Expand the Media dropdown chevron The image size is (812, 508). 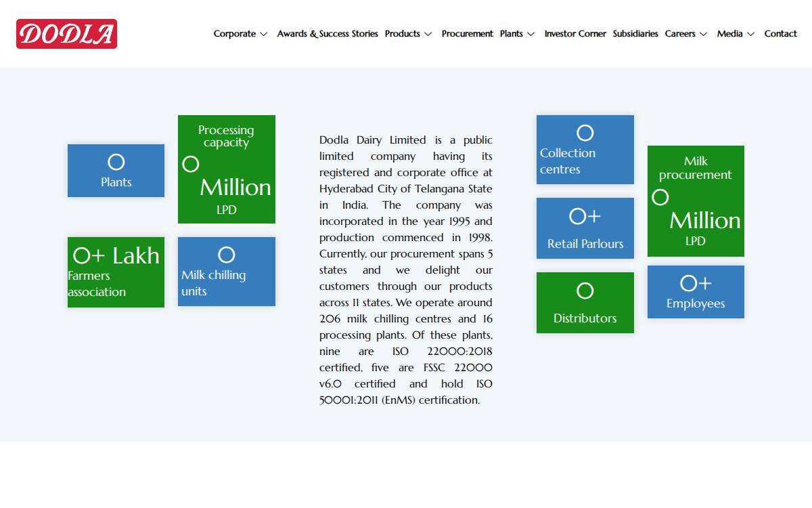coord(751,34)
